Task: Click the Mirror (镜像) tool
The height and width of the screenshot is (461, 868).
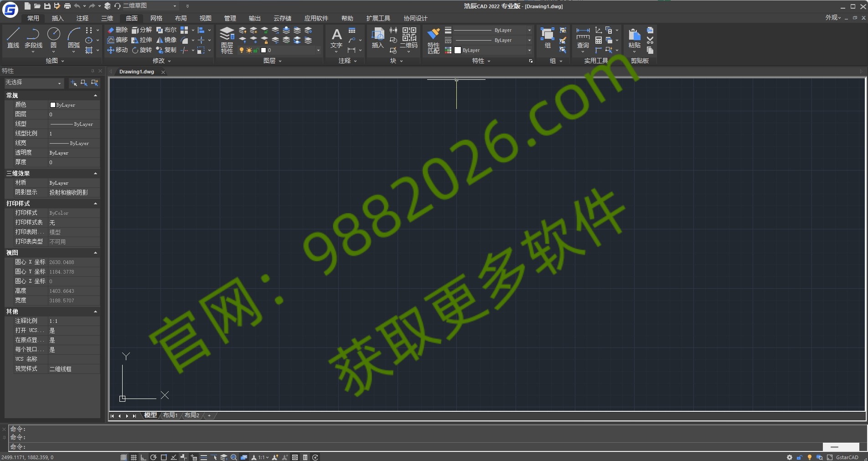Action: [166, 40]
